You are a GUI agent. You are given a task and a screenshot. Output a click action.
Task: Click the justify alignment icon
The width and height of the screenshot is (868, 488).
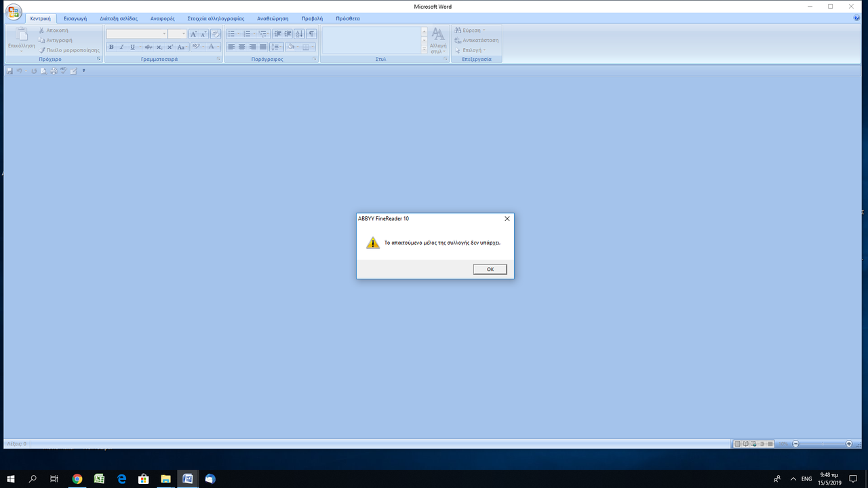click(262, 47)
